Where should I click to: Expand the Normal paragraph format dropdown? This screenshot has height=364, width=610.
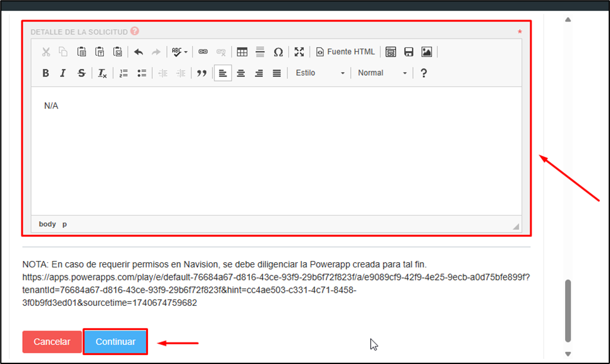pyautogui.click(x=382, y=73)
